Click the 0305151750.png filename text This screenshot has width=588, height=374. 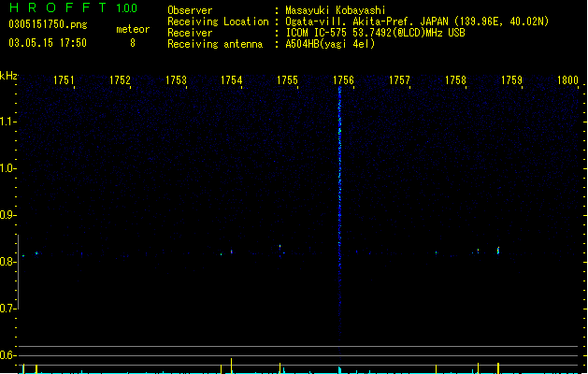(x=48, y=24)
